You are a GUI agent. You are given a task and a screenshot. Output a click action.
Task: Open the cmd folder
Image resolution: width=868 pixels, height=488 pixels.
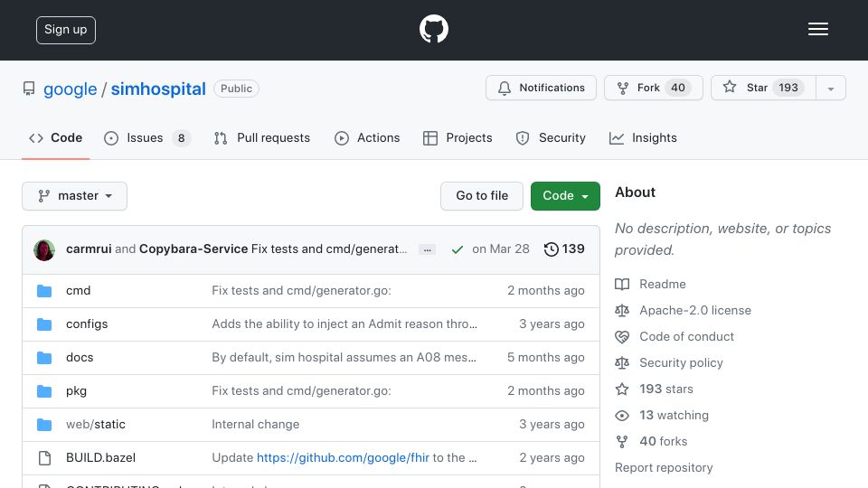pyautogui.click(x=78, y=290)
